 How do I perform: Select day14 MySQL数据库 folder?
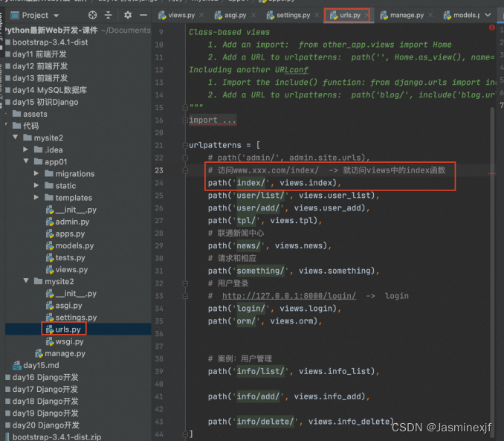tap(46, 90)
